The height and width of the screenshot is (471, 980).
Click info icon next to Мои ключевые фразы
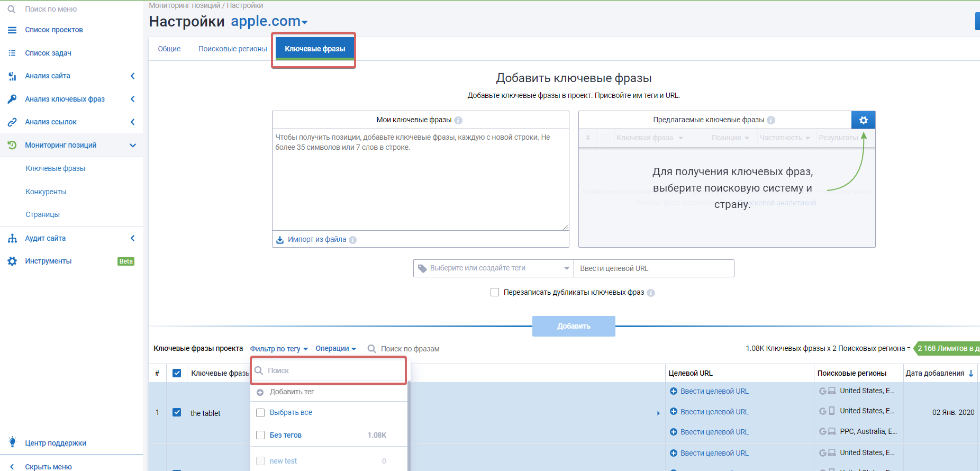(458, 120)
